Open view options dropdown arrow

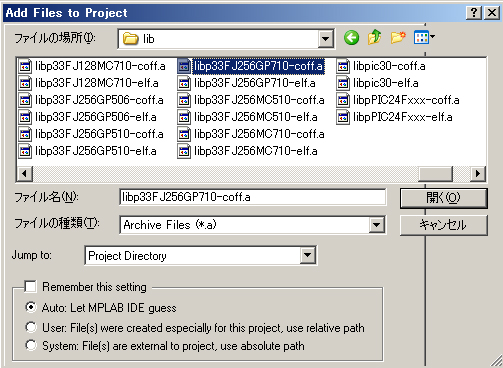pyautogui.click(x=432, y=37)
